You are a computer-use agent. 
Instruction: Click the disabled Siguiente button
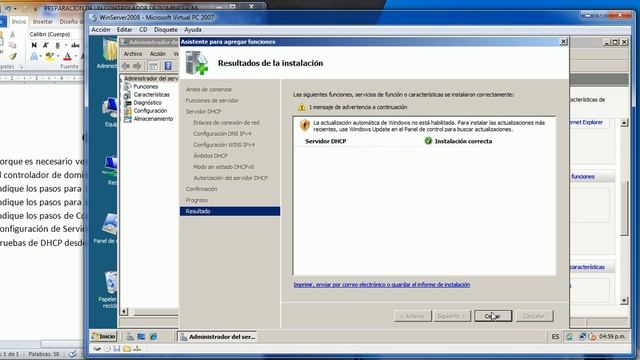[x=452, y=316]
